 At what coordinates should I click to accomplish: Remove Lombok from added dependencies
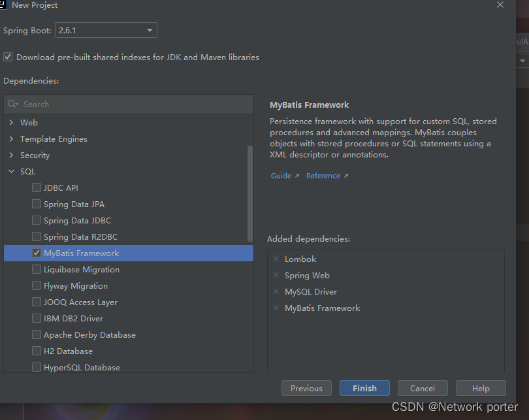coord(276,259)
